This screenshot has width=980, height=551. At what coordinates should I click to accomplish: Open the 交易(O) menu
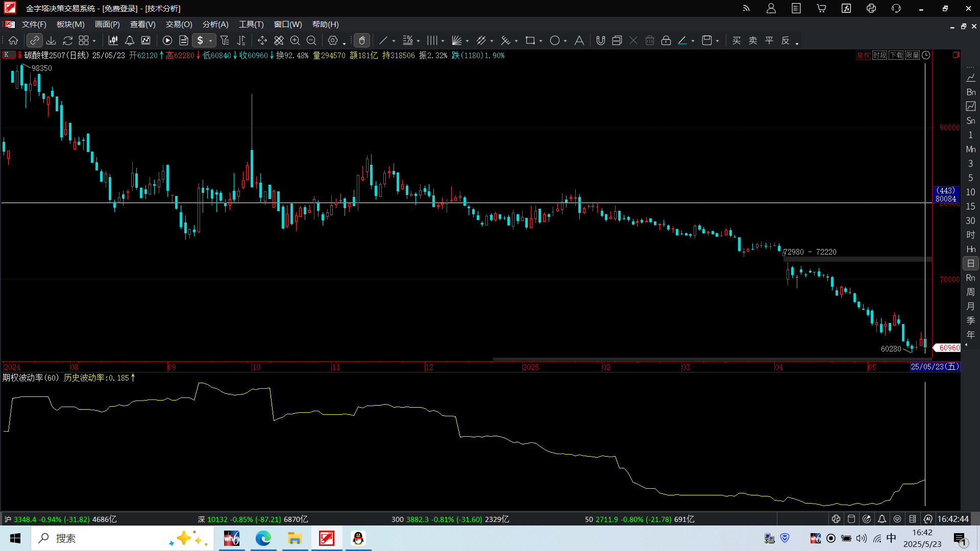(179, 24)
